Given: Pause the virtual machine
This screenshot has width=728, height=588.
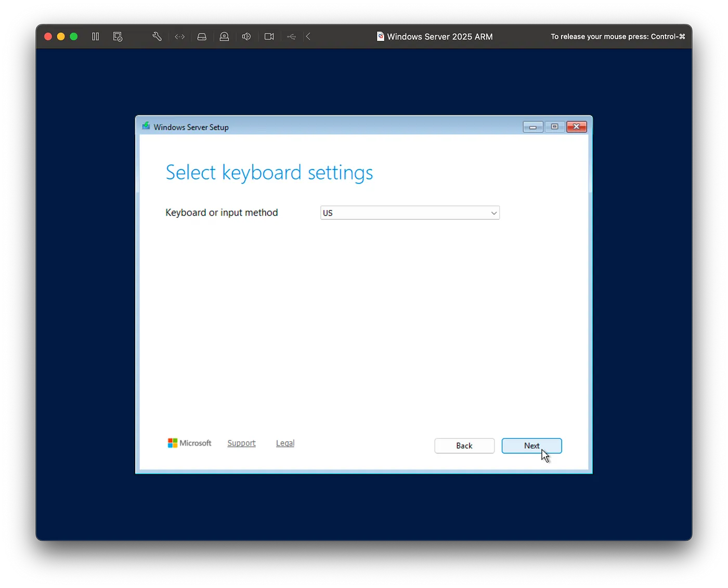Looking at the screenshot, I should 96,36.
